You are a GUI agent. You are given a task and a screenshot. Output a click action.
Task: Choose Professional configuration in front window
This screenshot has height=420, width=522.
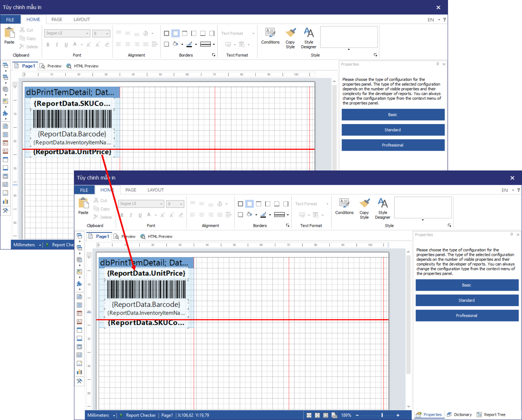pos(467,316)
